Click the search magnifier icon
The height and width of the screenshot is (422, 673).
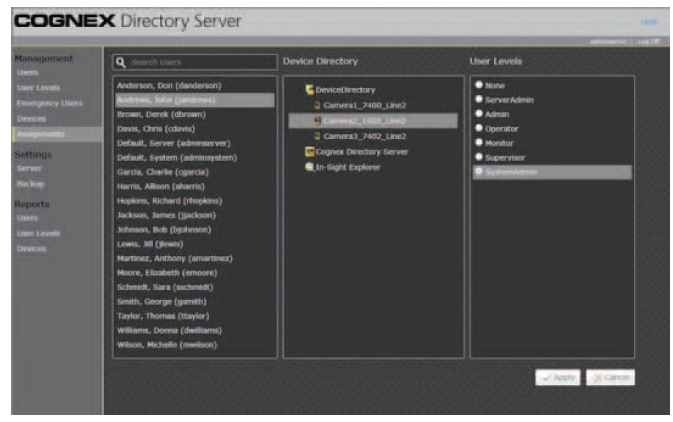(121, 62)
